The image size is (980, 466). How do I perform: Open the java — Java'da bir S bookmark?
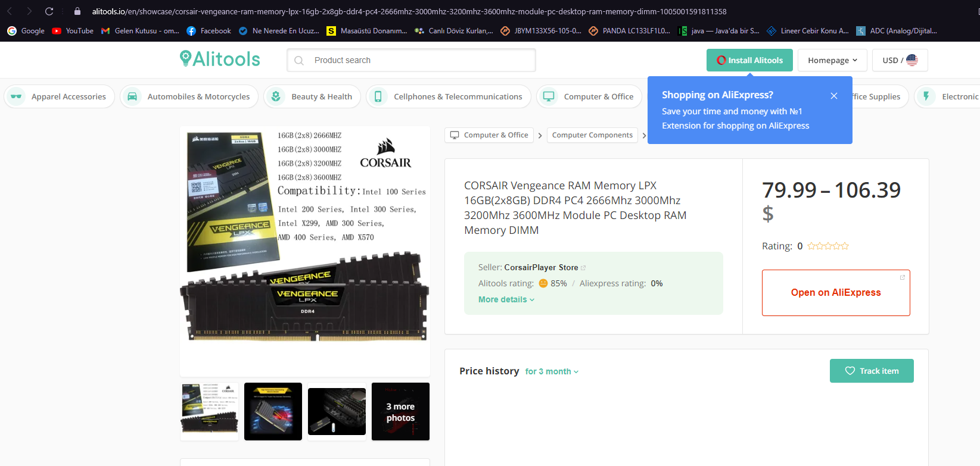coord(718,31)
